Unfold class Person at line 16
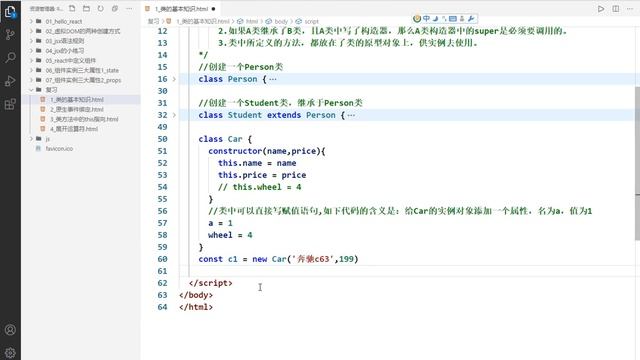Screen dimensions: 640x360 (174, 79)
